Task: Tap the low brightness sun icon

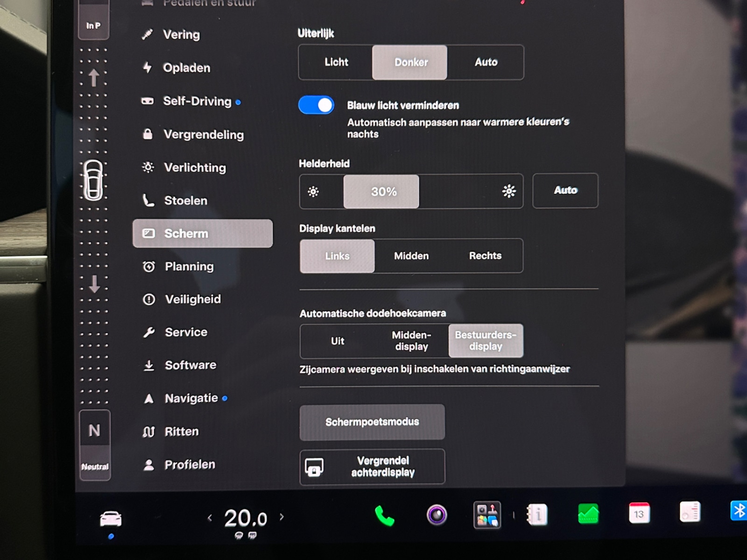Action: [313, 191]
